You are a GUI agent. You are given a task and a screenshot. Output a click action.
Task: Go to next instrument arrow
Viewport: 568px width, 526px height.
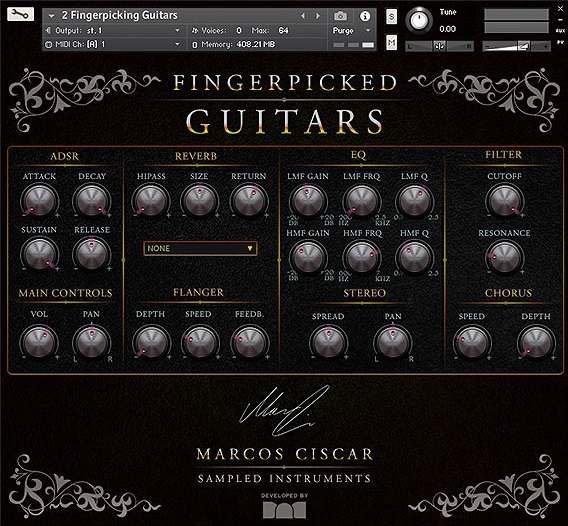coord(318,16)
